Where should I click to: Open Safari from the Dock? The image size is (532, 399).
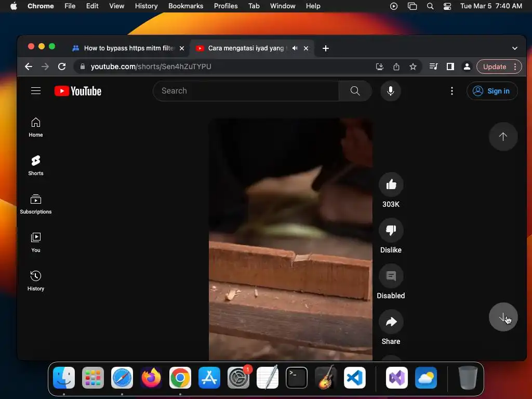click(122, 378)
